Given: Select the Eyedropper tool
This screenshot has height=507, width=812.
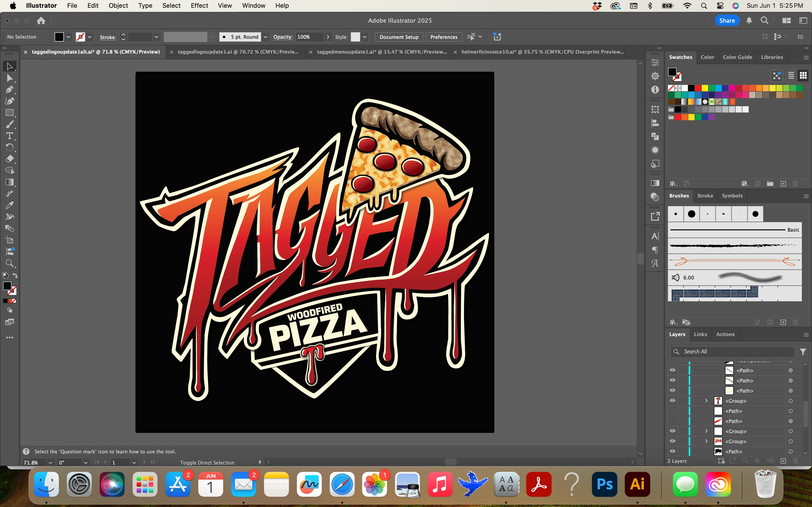Looking at the screenshot, I should 9,205.
